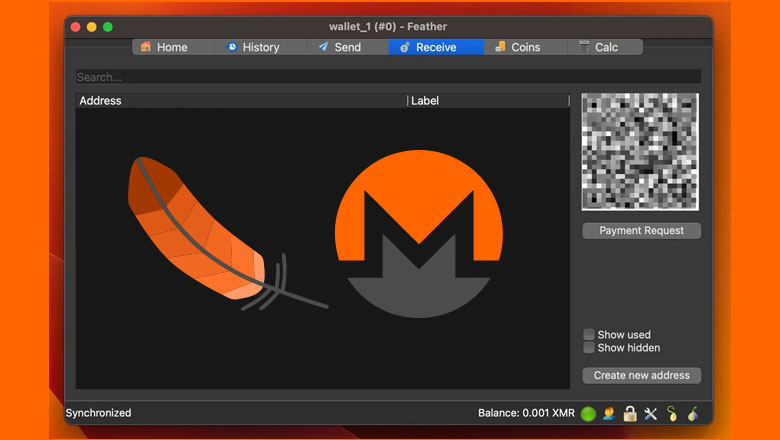
Task: Click Create new address button
Action: (642, 375)
